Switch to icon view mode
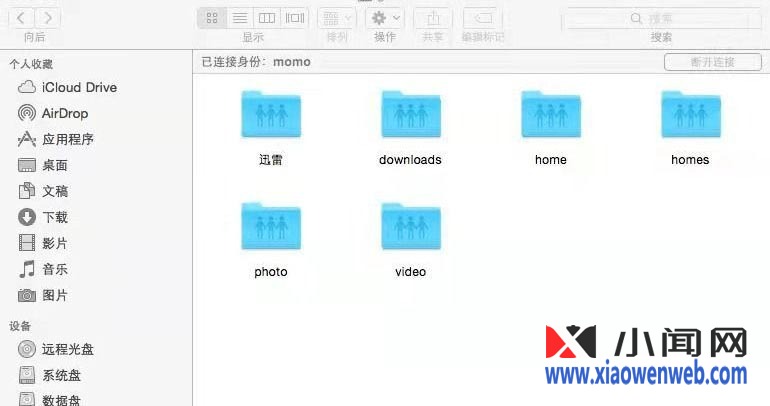The height and width of the screenshot is (406, 770). click(212, 18)
